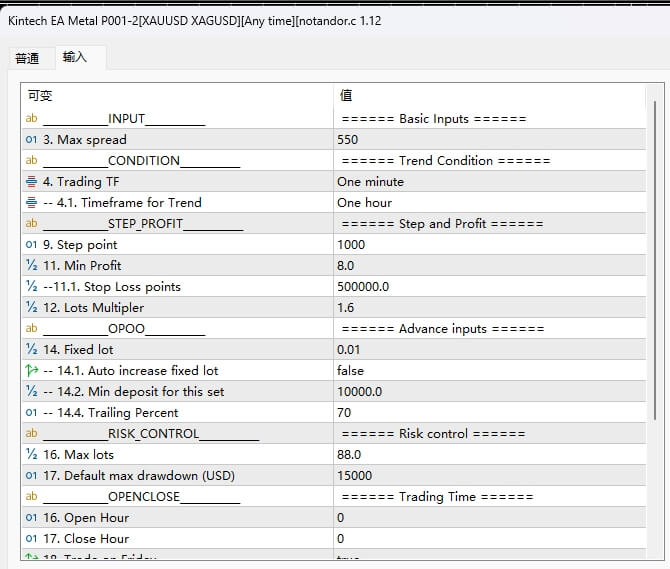Click the ab icon beside INPUT row
The width and height of the screenshot is (670, 569).
[x=31, y=118]
